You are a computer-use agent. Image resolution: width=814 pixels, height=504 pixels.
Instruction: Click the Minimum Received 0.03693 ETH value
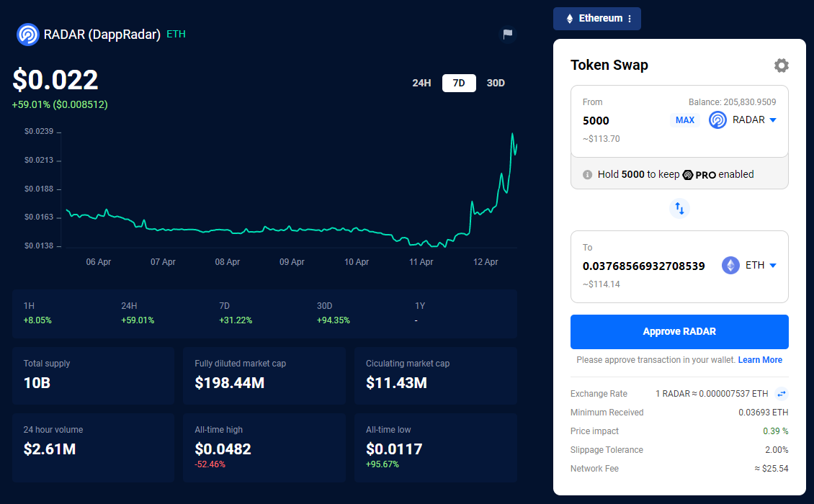coord(763,413)
